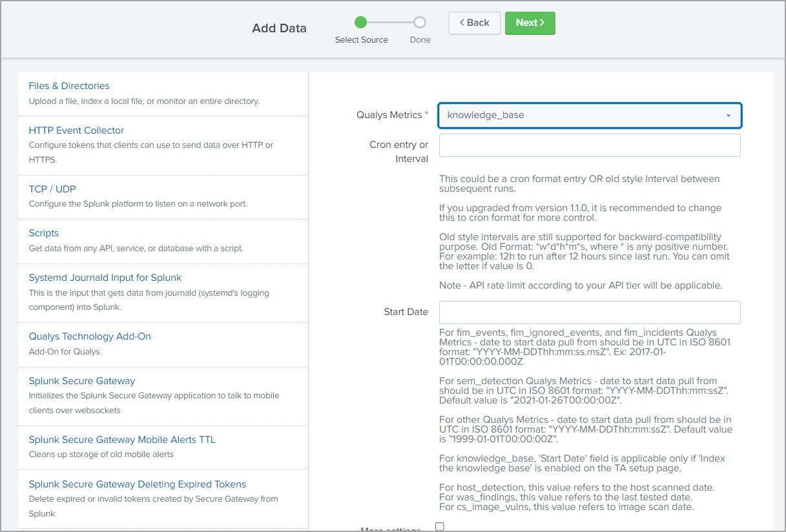The height and width of the screenshot is (532, 786).
Task: Click the Cron entry or Interval field
Action: point(588,145)
